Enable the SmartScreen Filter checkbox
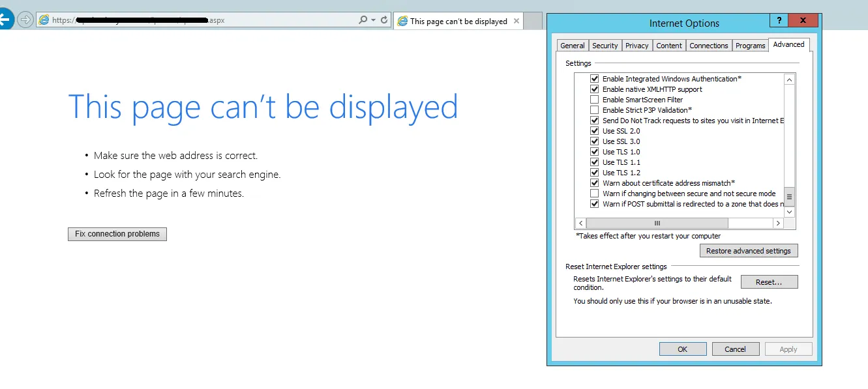868x389 pixels. click(594, 100)
